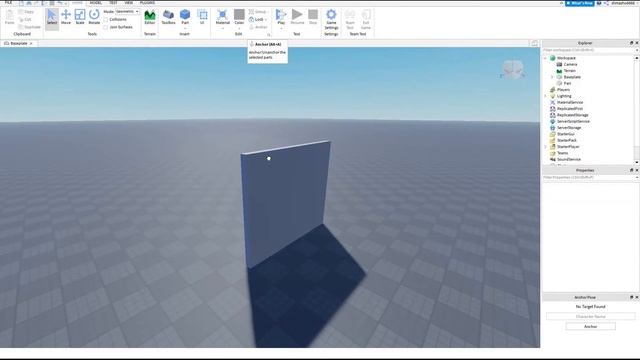
Task: Open Game Settings
Action: point(331,19)
